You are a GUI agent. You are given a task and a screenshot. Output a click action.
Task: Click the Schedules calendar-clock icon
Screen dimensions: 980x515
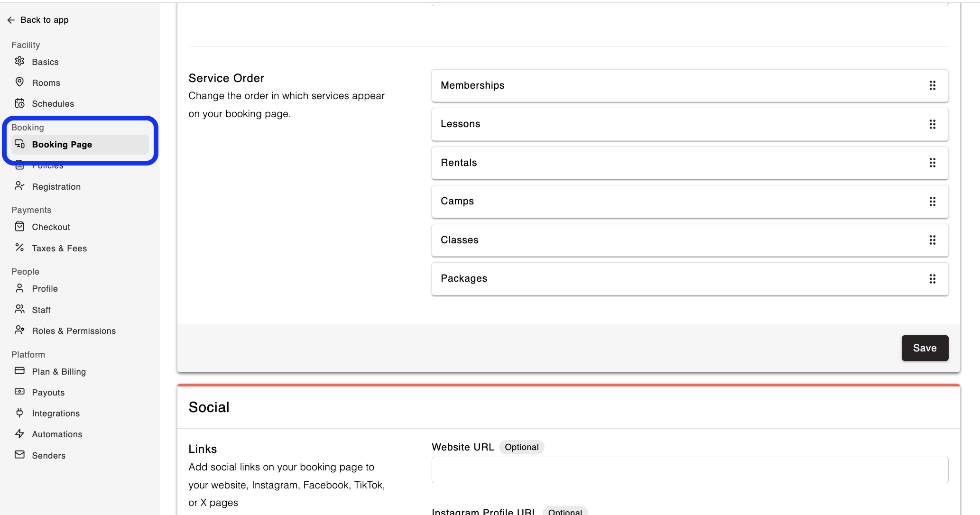[19, 103]
